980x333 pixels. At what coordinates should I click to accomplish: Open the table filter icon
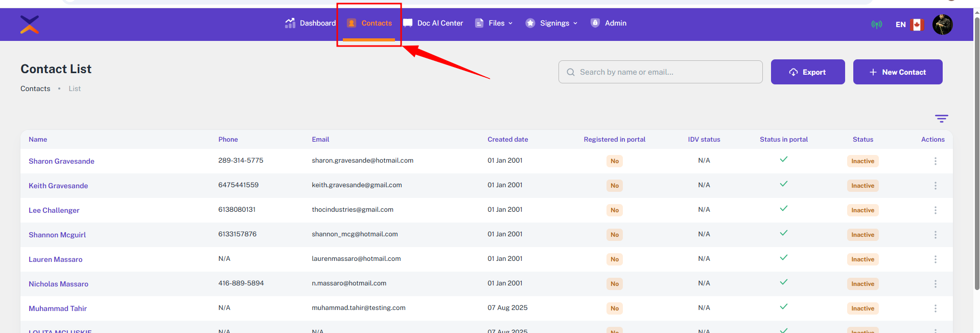[941, 119]
